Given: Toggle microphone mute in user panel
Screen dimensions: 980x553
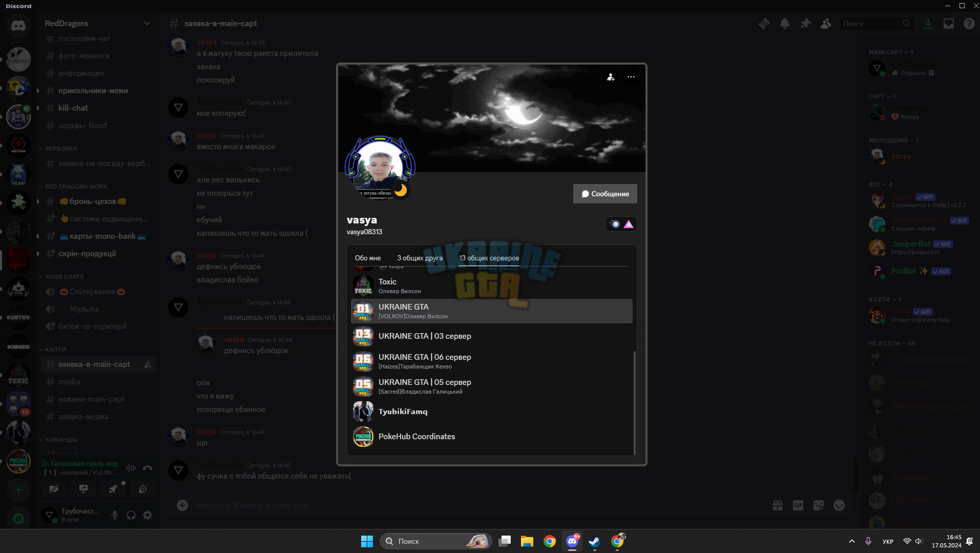Looking at the screenshot, I should coord(115,515).
